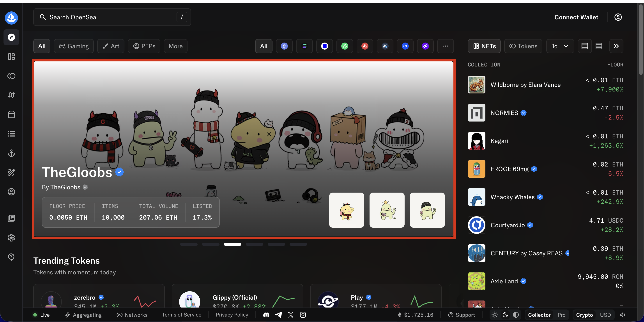Screen dimensions: 644x322
Task: Open the 1d timeframe dropdown
Action: (x=560, y=46)
